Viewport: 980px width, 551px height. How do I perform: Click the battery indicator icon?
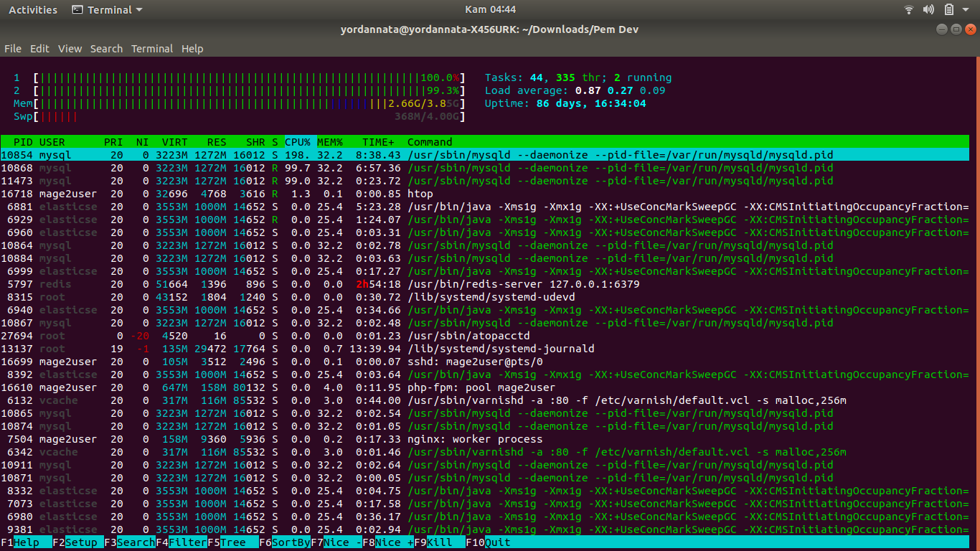[948, 10]
